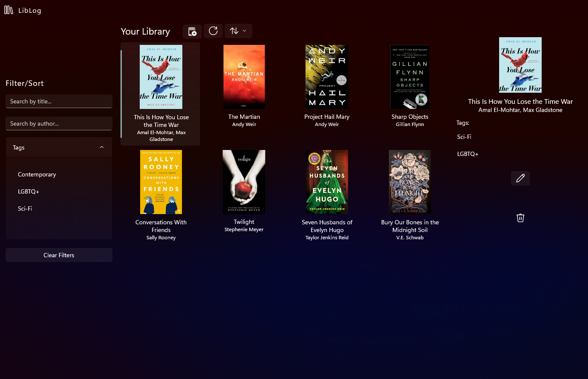This screenshot has width=588, height=379.
Task: Click 'Project Hail Mary' title text
Action: [x=327, y=117]
